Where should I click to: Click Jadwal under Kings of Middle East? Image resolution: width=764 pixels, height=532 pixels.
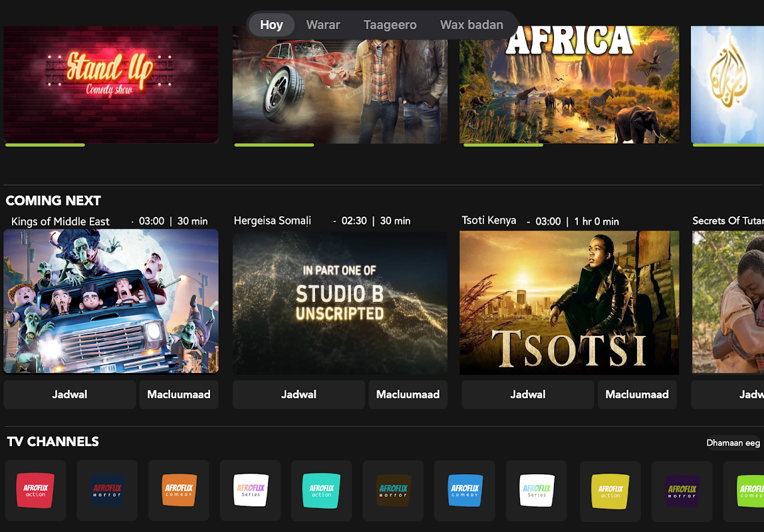(x=70, y=394)
